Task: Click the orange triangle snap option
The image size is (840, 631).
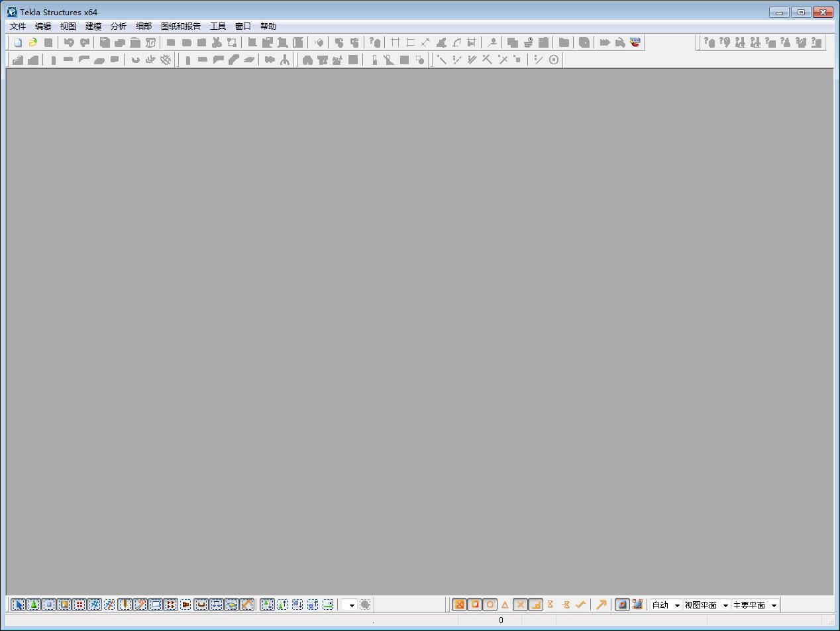Action: click(x=505, y=605)
